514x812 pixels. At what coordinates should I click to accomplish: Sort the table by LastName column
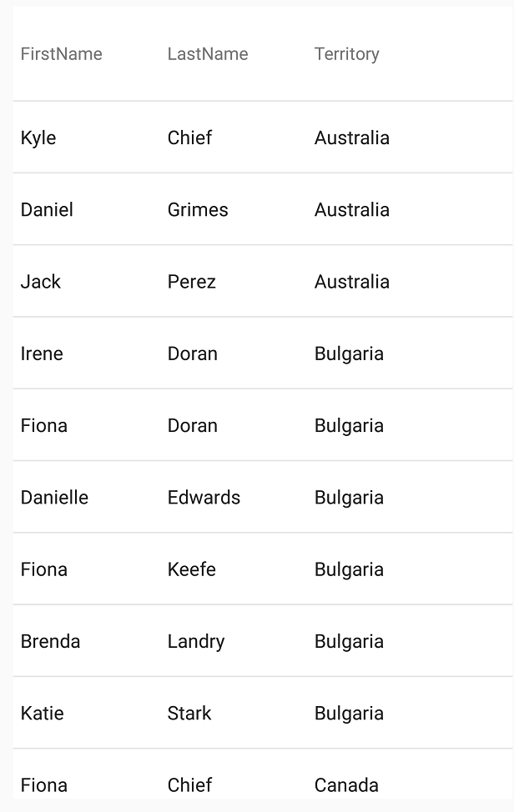click(208, 54)
